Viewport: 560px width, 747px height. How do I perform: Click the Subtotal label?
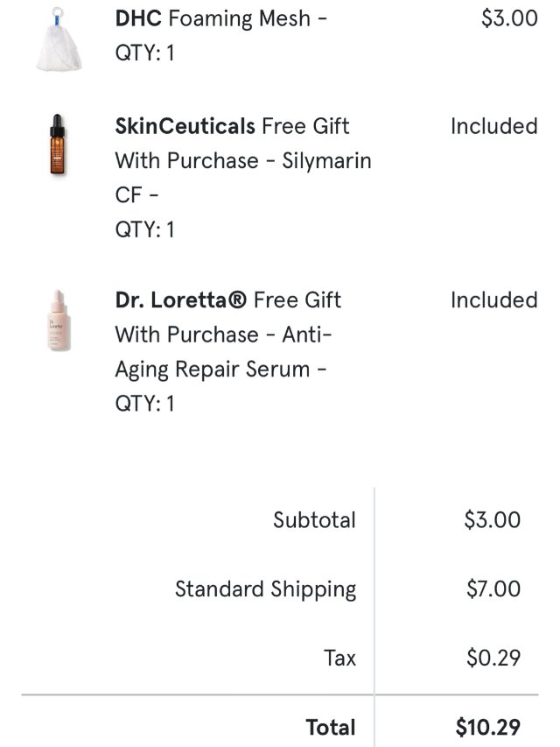tap(314, 520)
